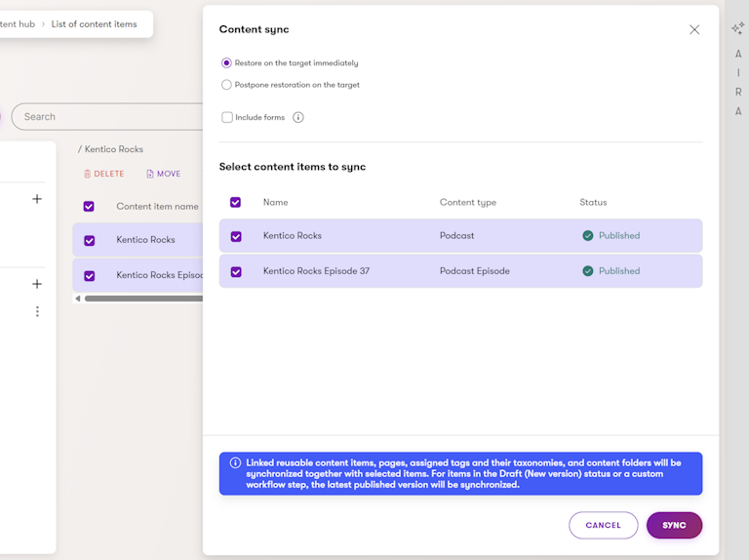
Task: Click the left arrow of horizontal scrollbar
Action: (78, 299)
